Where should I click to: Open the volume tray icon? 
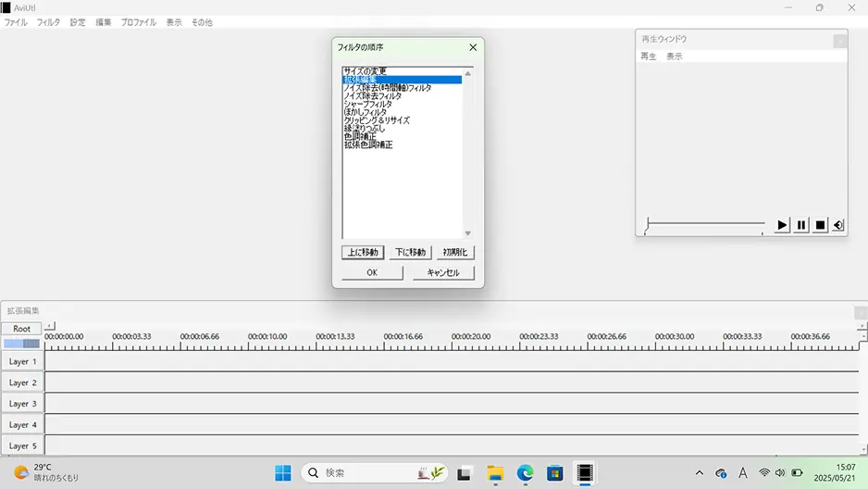pos(780,473)
